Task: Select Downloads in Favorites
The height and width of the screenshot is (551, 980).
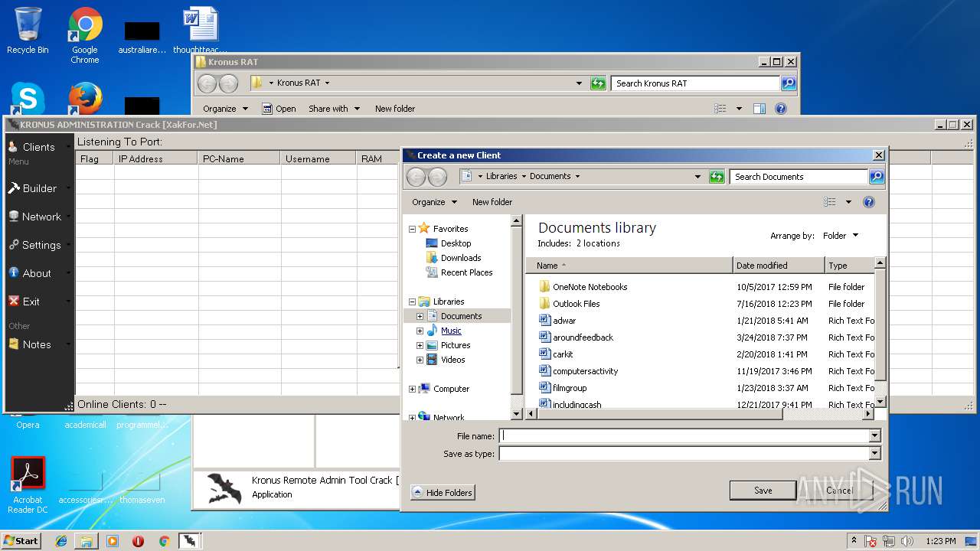Action: point(460,258)
